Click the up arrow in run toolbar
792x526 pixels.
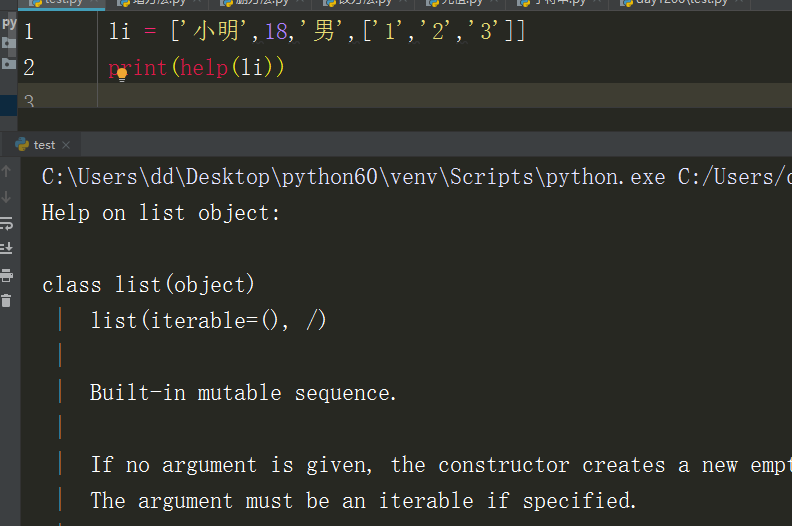tap(6, 171)
